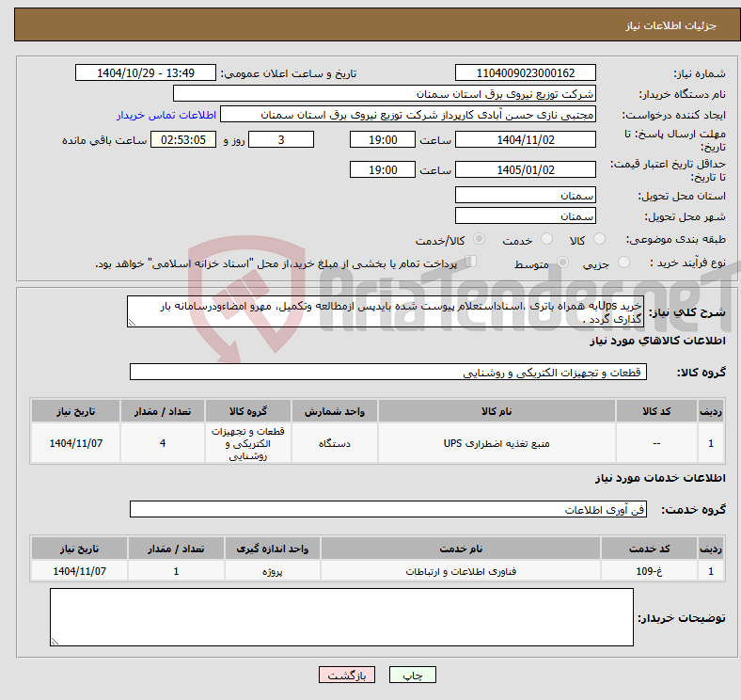
Task: Click the بازگشت back button
Action: (x=347, y=675)
